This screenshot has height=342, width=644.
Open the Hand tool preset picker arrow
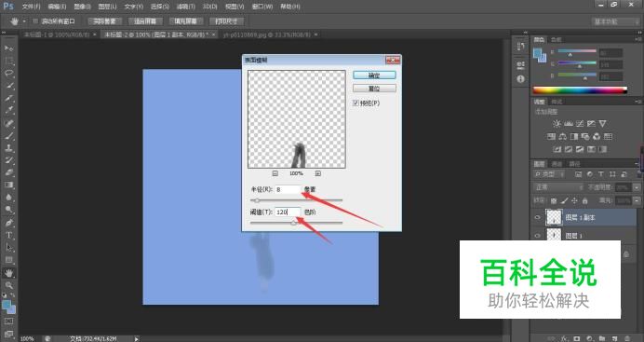24,21
